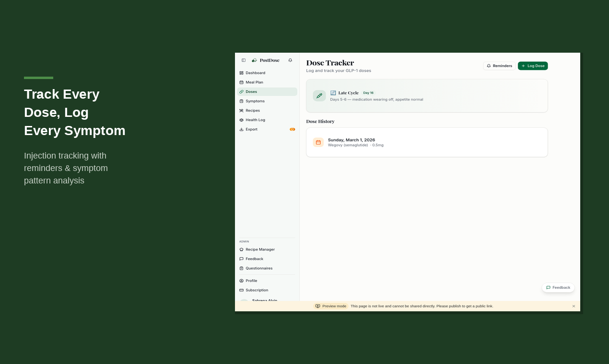
Task: Click the orange calendar icon in dose history
Action: pos(318,142)
